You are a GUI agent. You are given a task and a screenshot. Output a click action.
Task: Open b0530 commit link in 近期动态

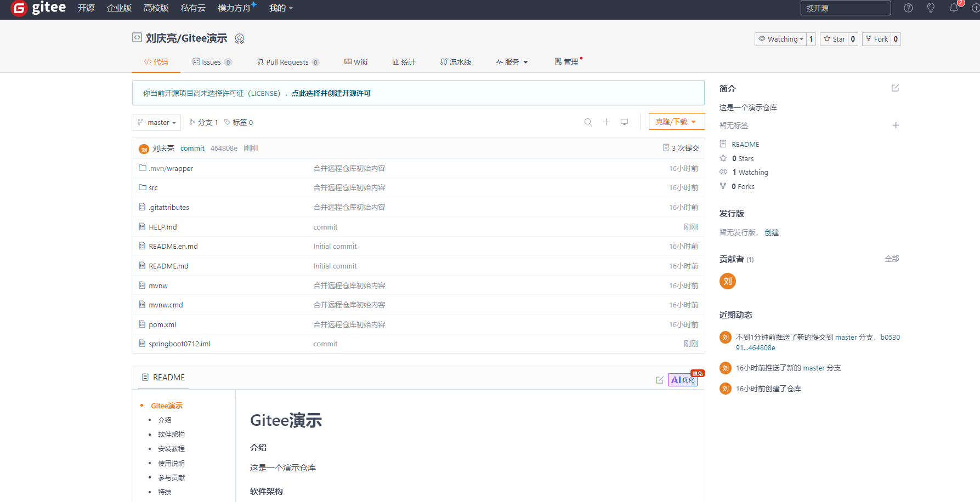point(890,337)
